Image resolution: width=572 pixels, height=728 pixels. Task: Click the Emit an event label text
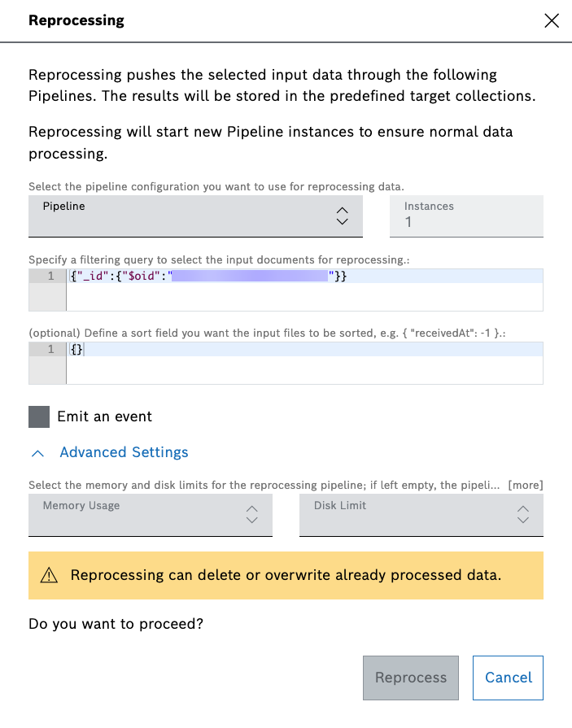(x=104, y=416)
